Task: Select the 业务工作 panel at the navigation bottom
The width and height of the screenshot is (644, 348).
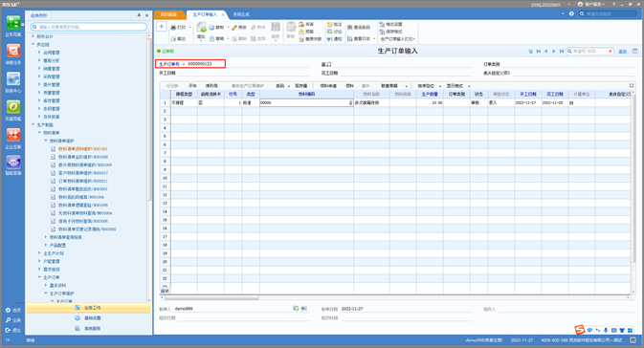Action: (x=88, y=308)
